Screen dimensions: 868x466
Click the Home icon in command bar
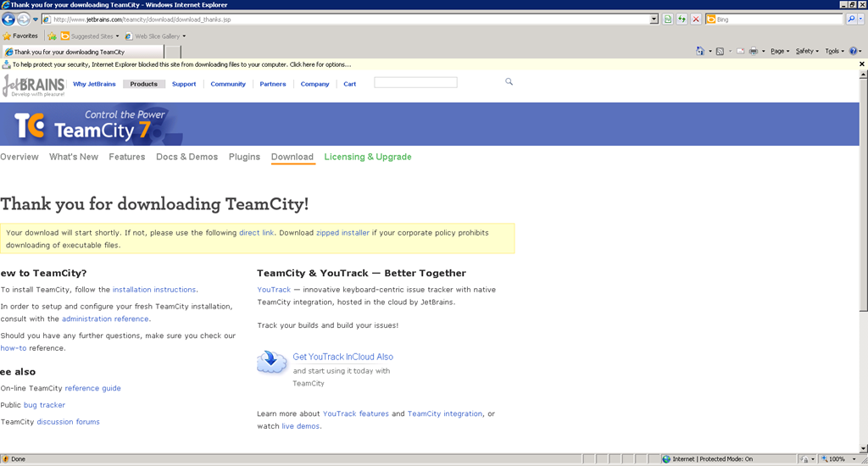(700, 51)
